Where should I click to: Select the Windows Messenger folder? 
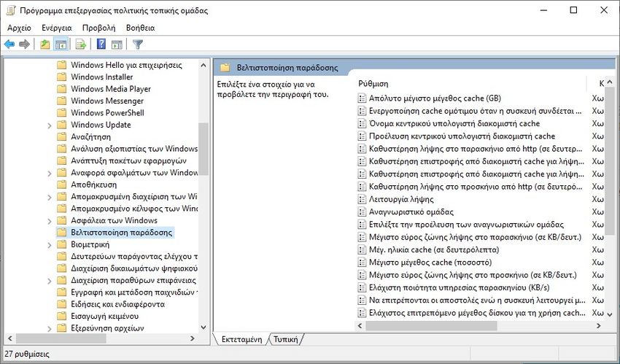107,101
